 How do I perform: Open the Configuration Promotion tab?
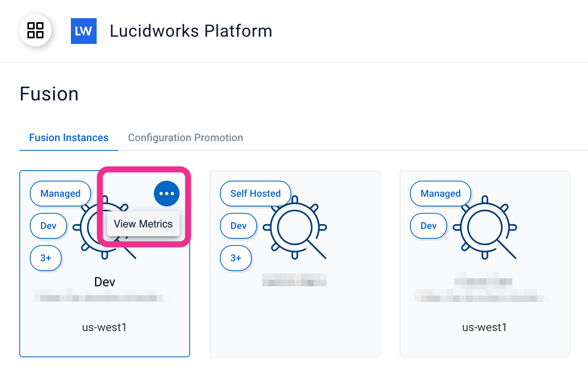click(186, 138)
